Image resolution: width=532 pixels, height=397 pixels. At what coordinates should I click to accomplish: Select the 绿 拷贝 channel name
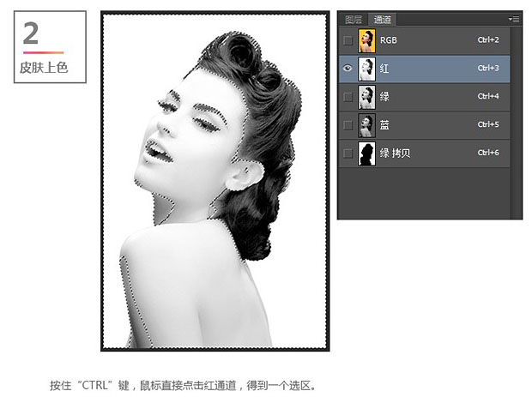tap(395, 153)
